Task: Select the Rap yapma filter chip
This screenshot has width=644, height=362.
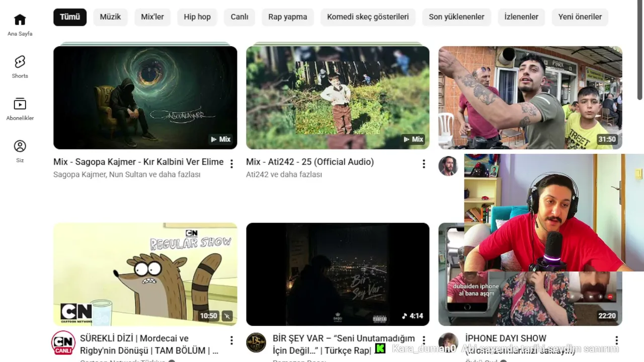Action: tap(288, 17)
